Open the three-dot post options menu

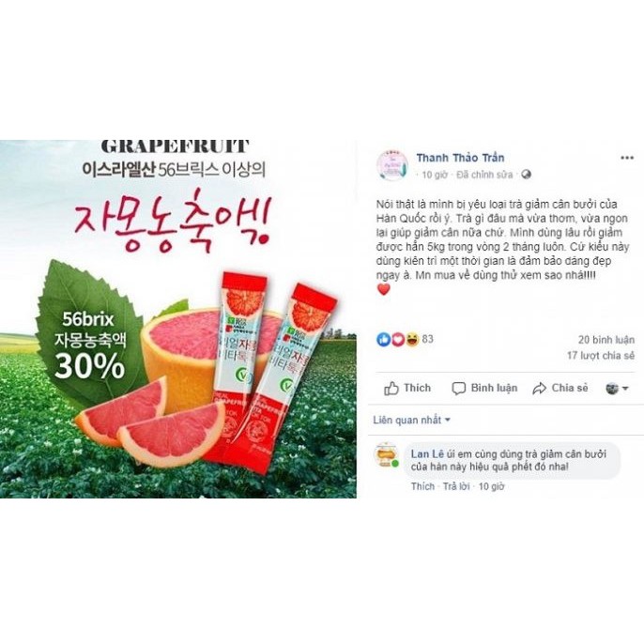tap(627, 158)
